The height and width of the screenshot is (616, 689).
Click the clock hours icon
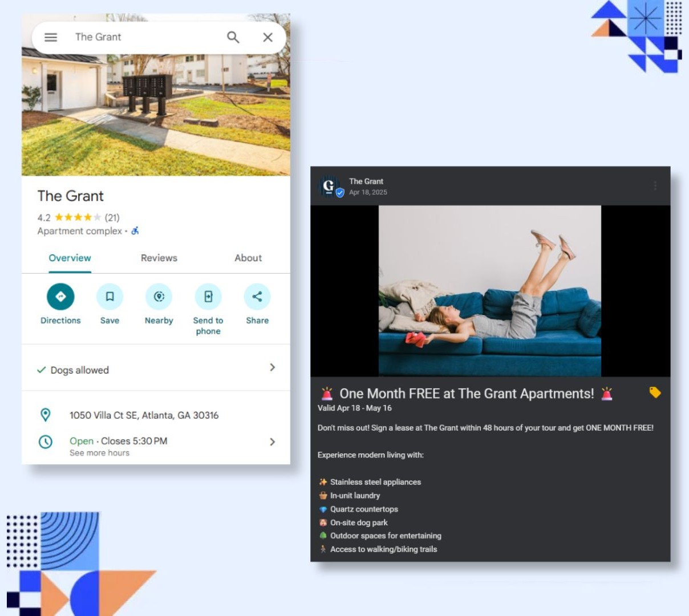tap(46, 441)
